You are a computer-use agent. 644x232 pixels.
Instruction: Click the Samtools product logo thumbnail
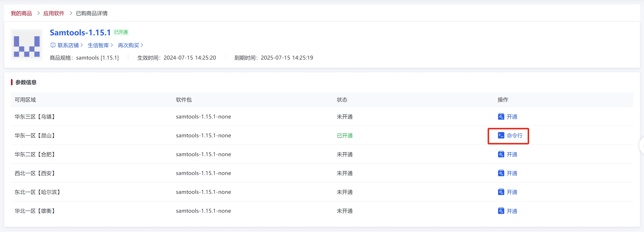pyautogui.click(x=27, y=45)
